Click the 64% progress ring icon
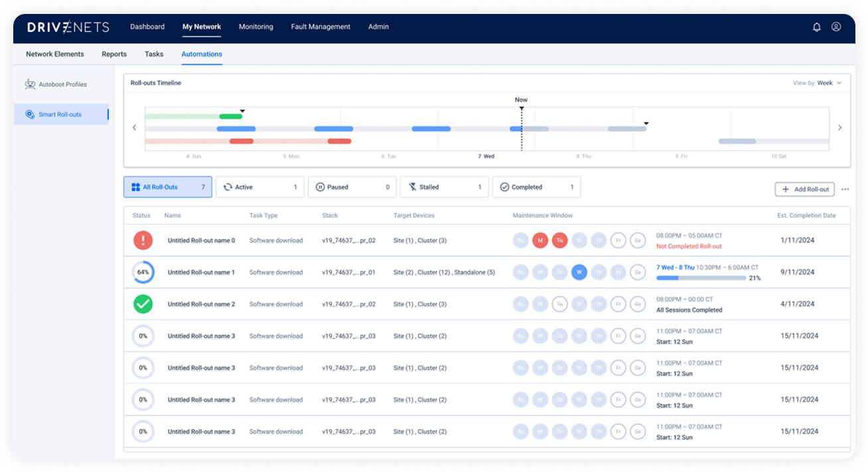 [x=143, y=272]
